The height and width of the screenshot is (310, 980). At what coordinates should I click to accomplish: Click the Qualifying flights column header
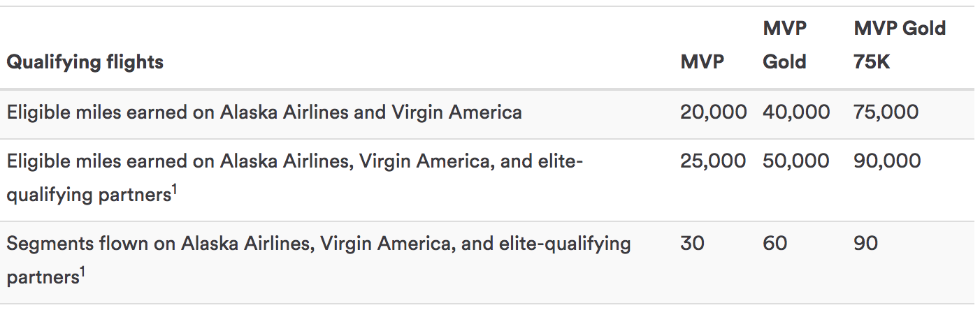coord(85,62)
